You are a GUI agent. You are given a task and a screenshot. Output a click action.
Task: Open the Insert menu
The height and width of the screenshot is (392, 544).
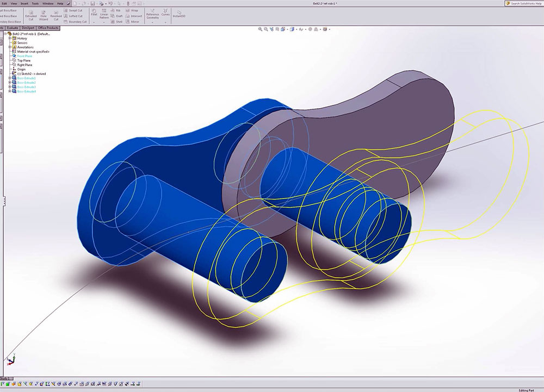[24, 3]
